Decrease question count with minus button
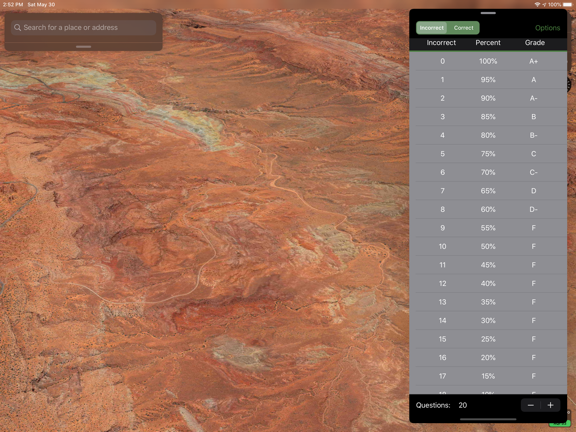Viewport: 576px width, 432px height. pyautogui.click(x=530, y=405)
